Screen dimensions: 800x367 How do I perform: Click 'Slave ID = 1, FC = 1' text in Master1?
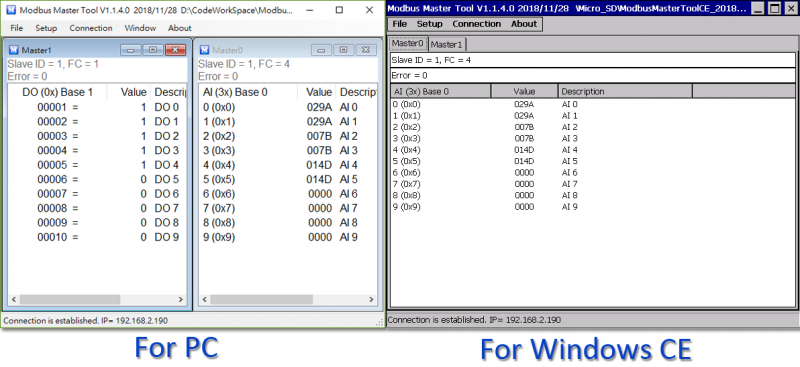pyautogui.click(x=53, y=64)
